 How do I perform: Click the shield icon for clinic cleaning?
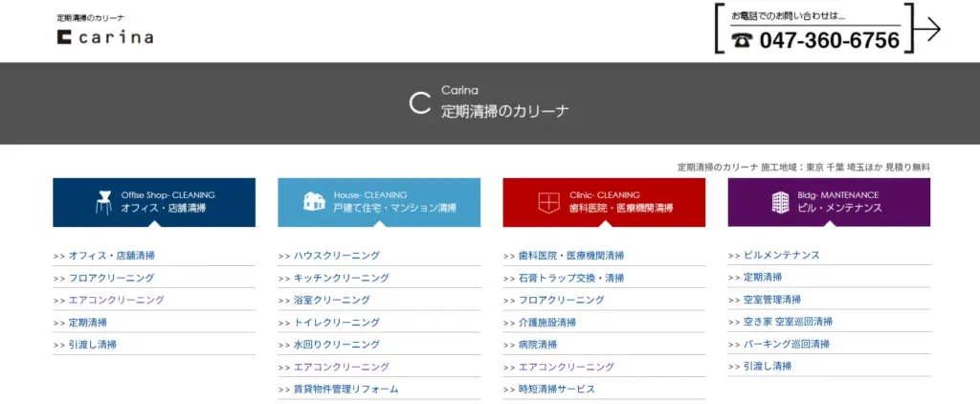(547, 202)
